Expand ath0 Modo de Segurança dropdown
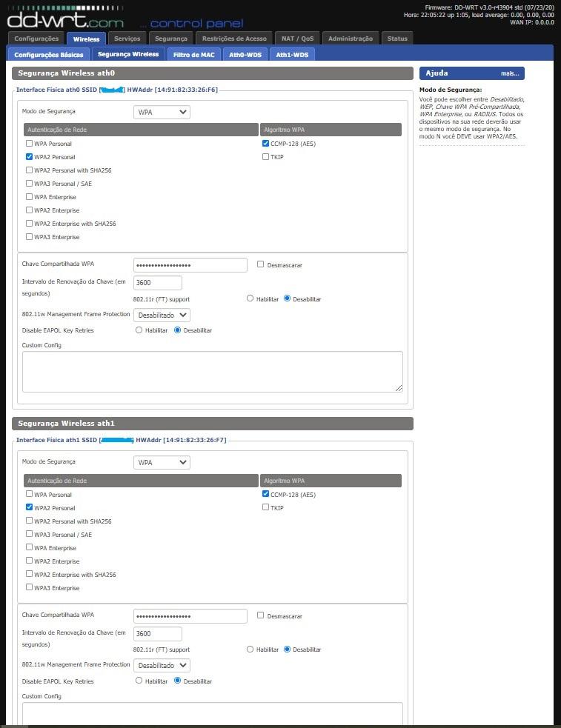The width and height of the screenshot is (561, 728). tap(162, 112)
